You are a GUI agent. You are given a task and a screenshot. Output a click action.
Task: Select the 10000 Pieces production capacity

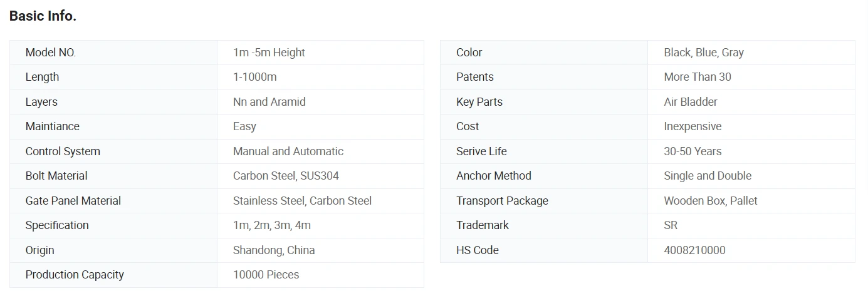pyautogui.click(x=266, y=275)
